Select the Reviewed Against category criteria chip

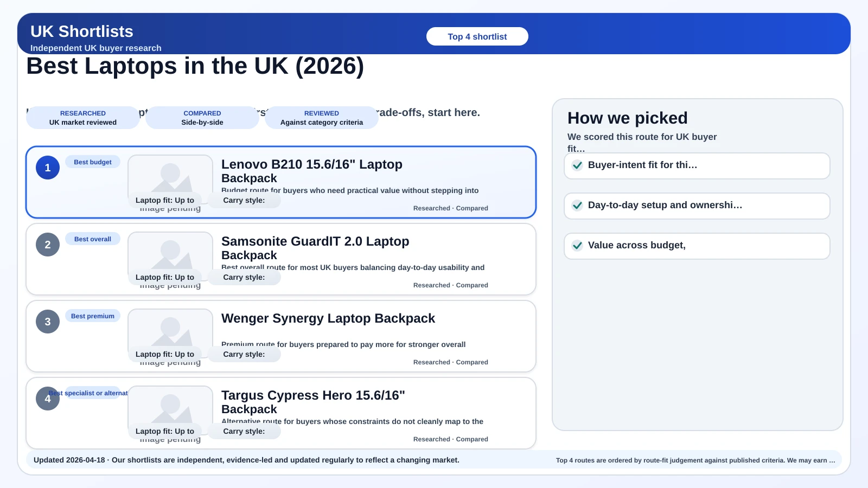[x=322, y=118]
